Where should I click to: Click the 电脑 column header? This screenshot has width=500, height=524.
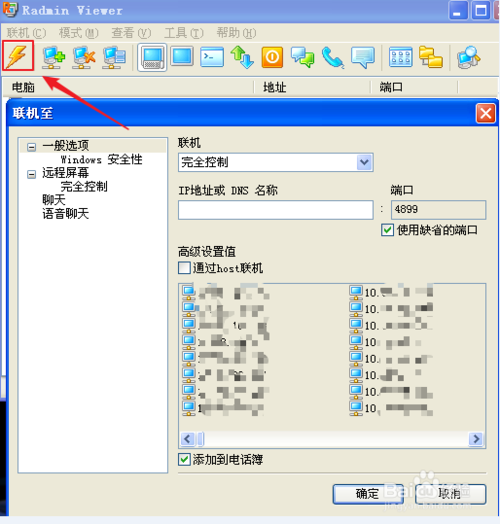(128, 87)
